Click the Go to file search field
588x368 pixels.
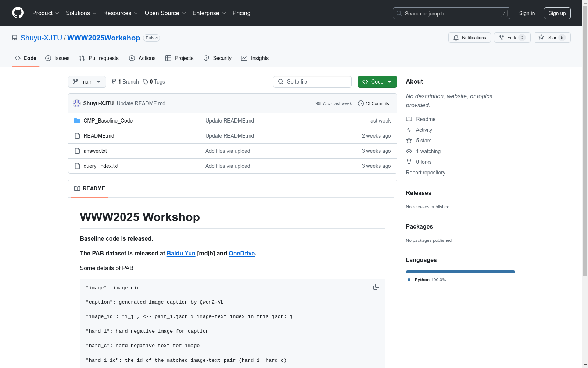312,82
